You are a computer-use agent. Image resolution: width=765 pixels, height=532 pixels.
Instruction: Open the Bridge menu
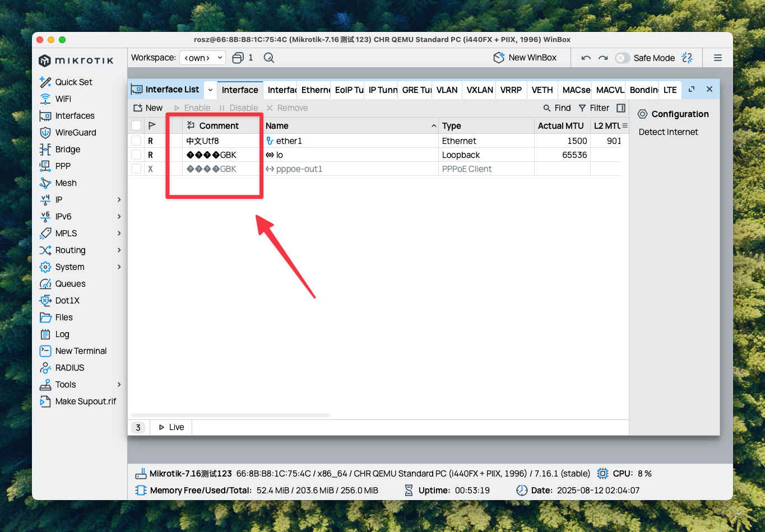(60, 149)
